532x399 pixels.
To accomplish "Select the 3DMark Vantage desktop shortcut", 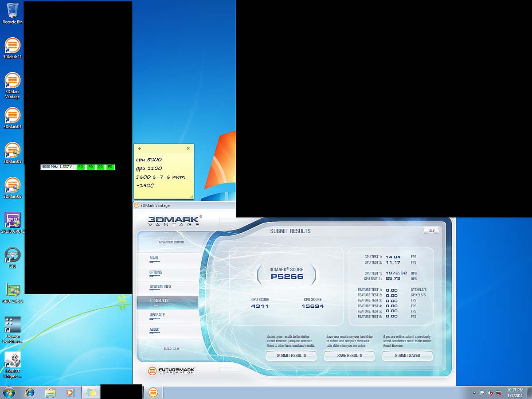I will pos(12,86).
